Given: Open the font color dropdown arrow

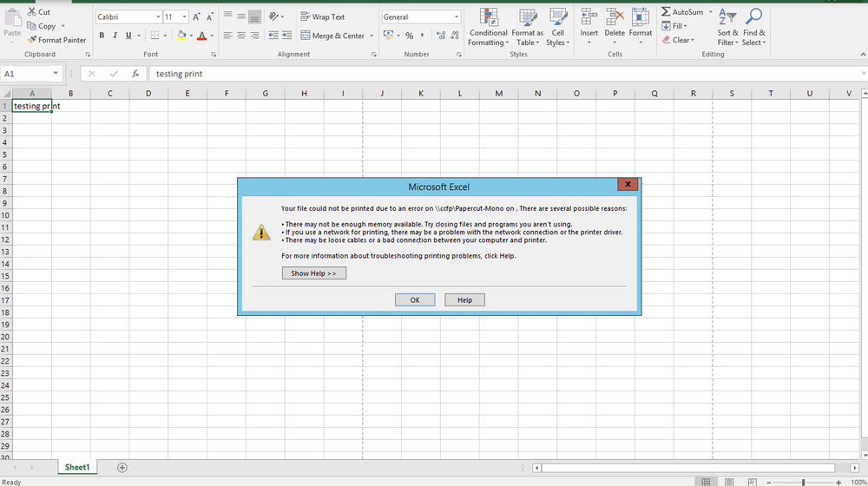Looking at the screenshot, I should pyautogui.click(x=212, y=36).
